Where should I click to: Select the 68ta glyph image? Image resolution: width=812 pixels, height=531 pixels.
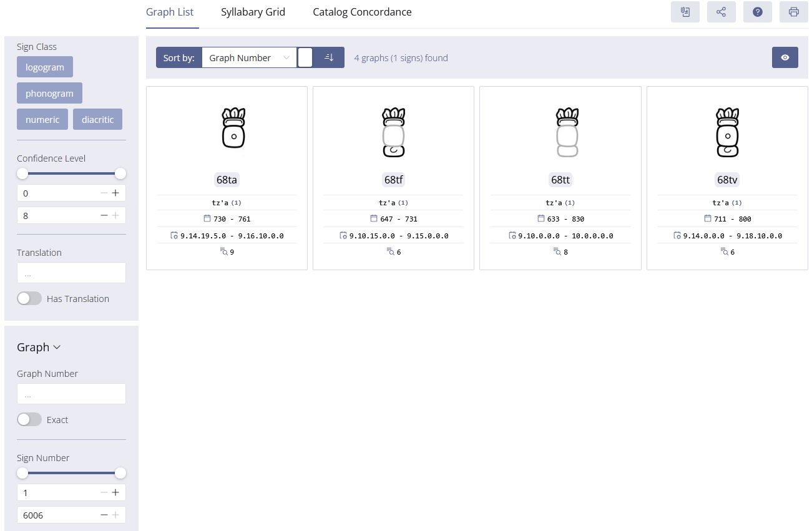click(x=233, y=128)
